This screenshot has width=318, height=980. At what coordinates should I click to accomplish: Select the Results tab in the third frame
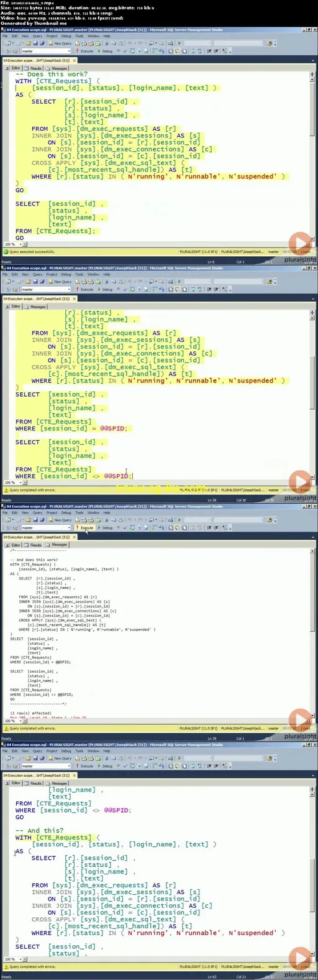[34, 545]
